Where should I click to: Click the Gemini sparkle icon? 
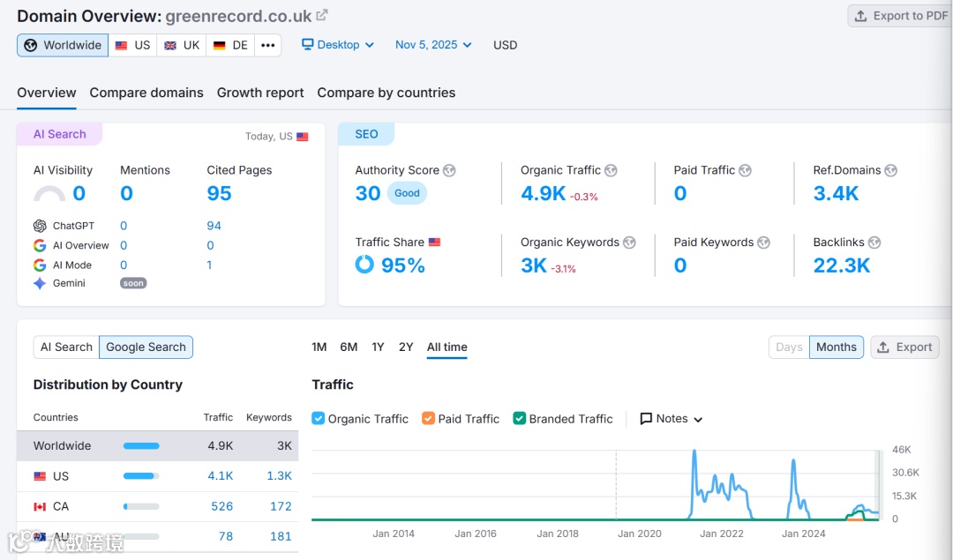[x=40, y=283]
